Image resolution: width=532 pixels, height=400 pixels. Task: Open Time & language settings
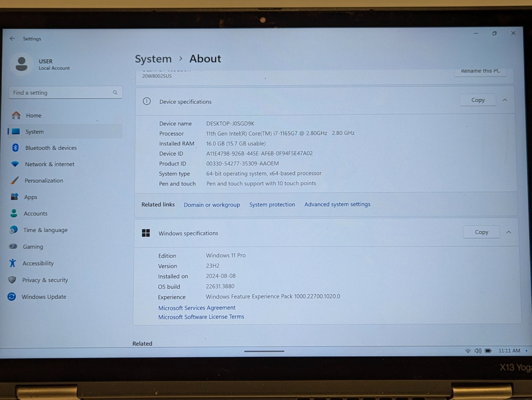coord(45,230)
